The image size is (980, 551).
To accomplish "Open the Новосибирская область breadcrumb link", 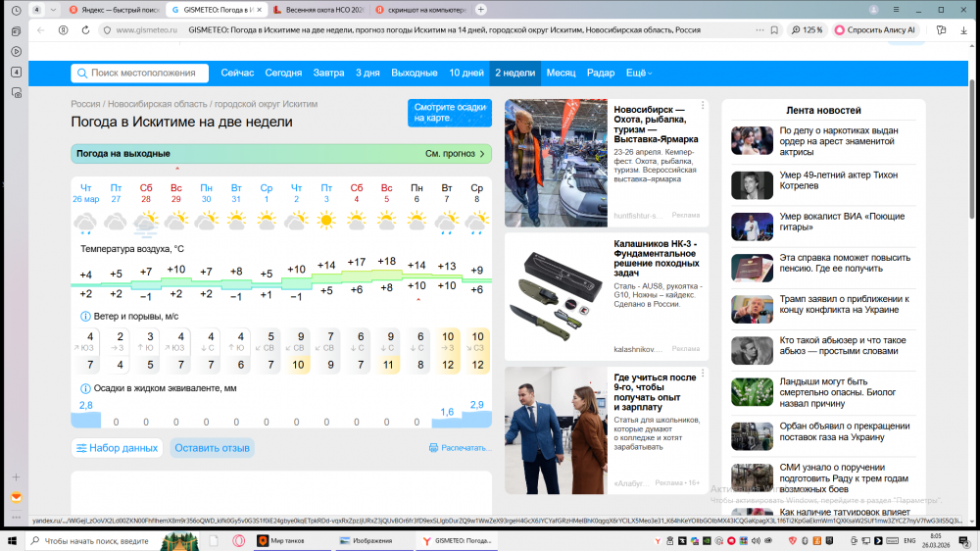I will (157, 104).
